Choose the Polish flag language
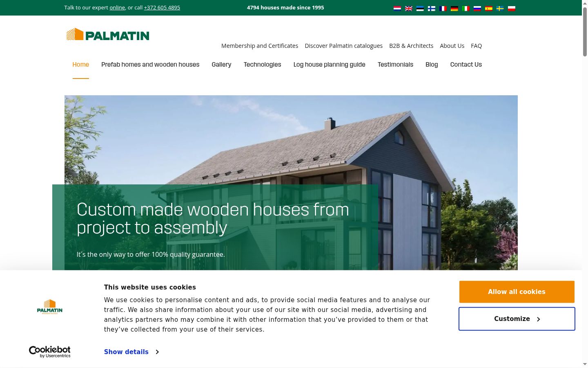Image resolution: width=588 pixels, height=368 pixels. coord(511,8)
